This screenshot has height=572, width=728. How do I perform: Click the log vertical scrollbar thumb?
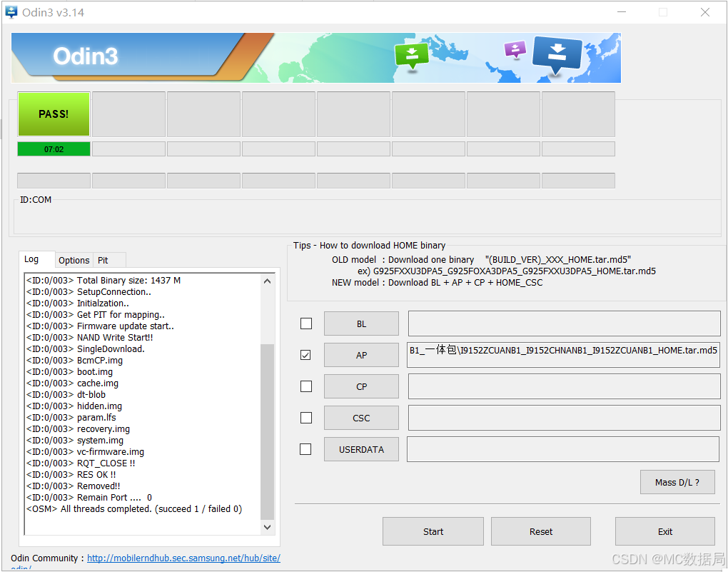click(268, 432)
